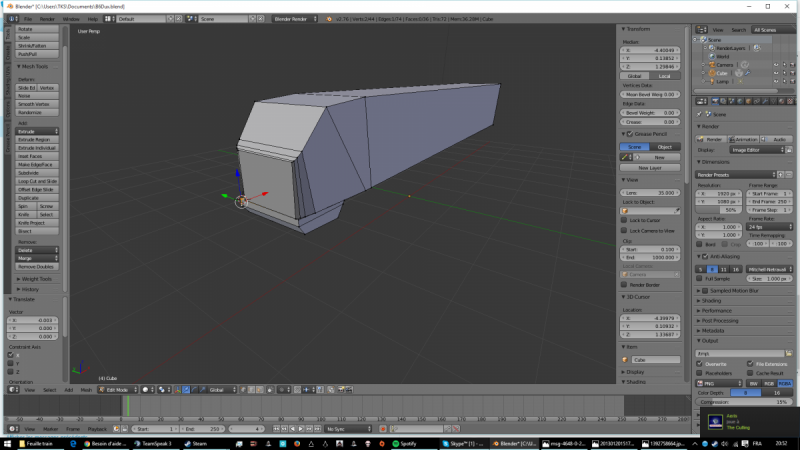
Task: Jump to the timeline start frame
Action: pyautogui.click(x=276, y=429)
